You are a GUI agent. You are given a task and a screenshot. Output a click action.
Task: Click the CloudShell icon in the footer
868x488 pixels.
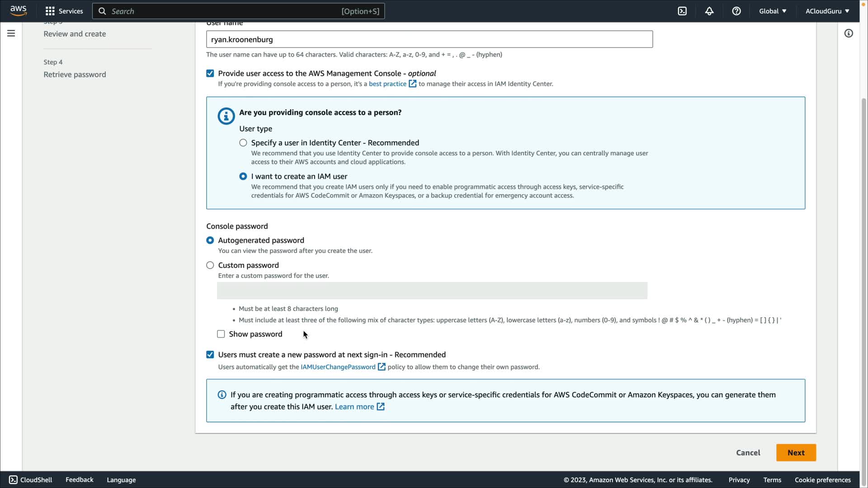[x=14, y=480]
